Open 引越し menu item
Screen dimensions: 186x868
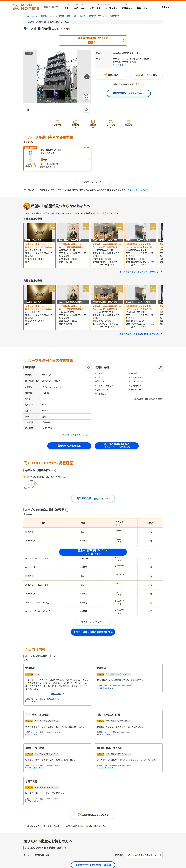point(146,8)
